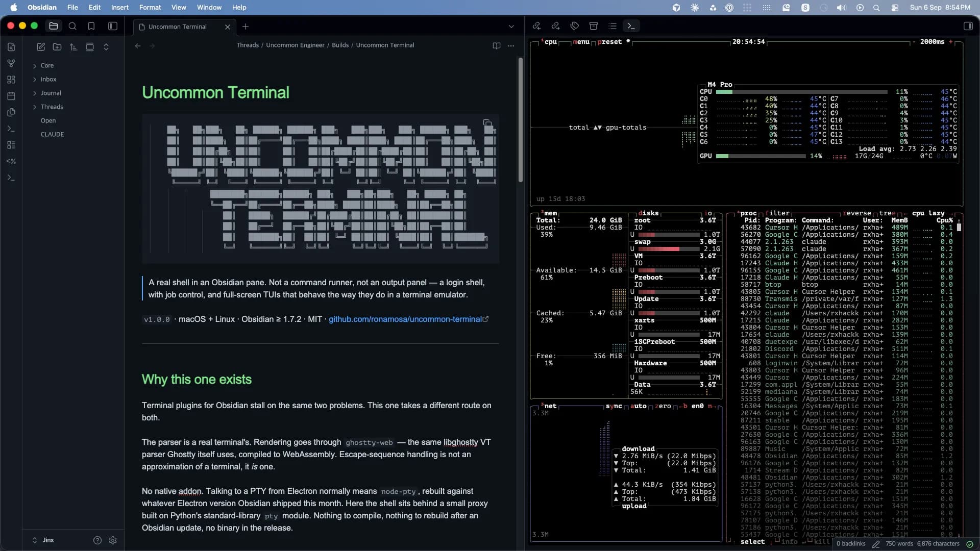Create new canvas via ribbon icon
This screenshot has height=551, width=980.
click(x=11, y=80)
